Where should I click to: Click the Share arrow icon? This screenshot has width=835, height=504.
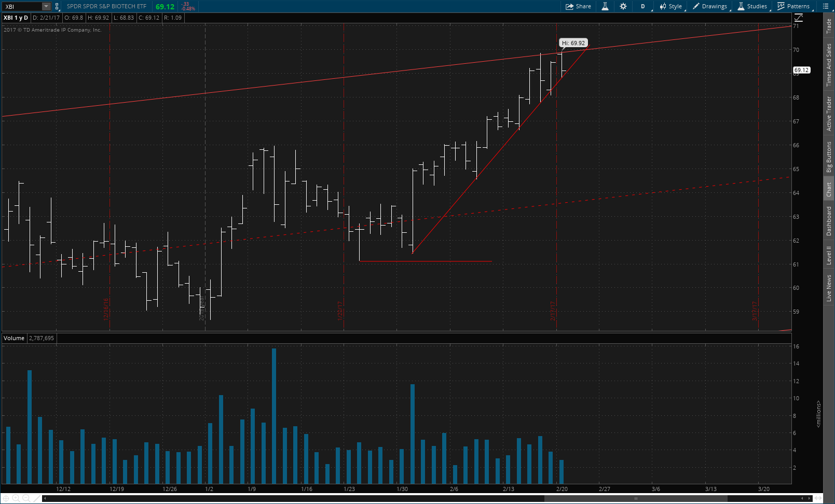569,6
